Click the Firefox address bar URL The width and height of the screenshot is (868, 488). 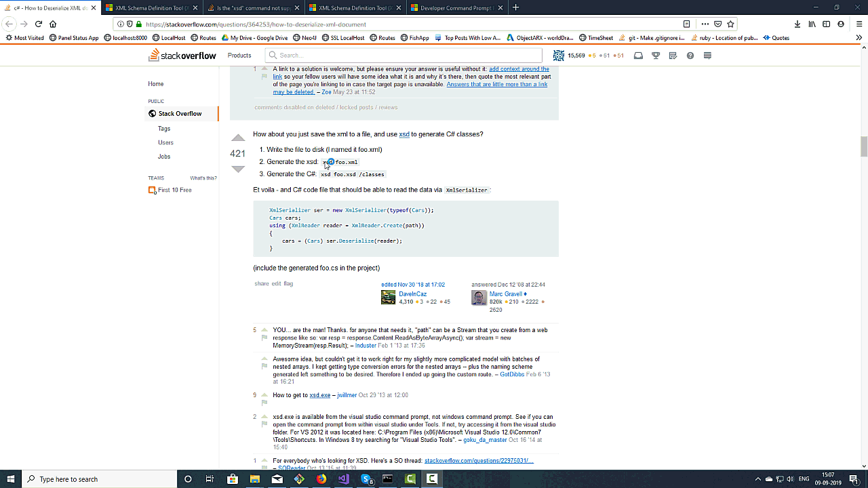pos(256,24)
